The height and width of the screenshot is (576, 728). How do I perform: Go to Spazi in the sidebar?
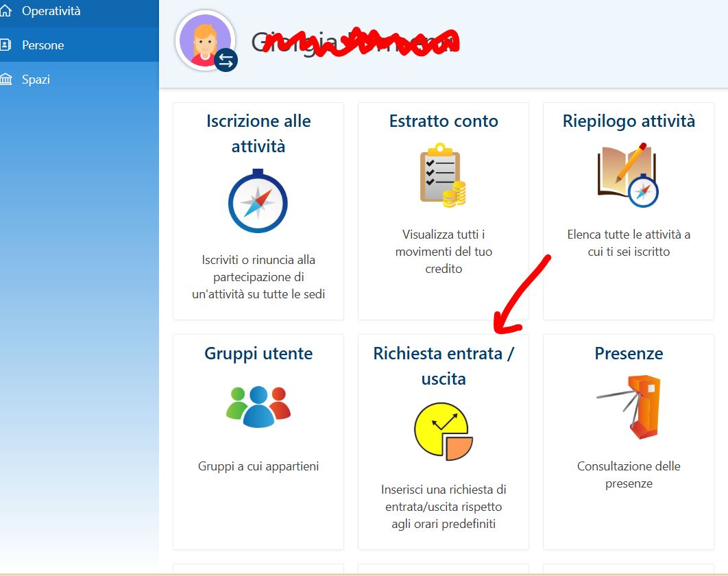pyautogui.click(x=36, y=80)
